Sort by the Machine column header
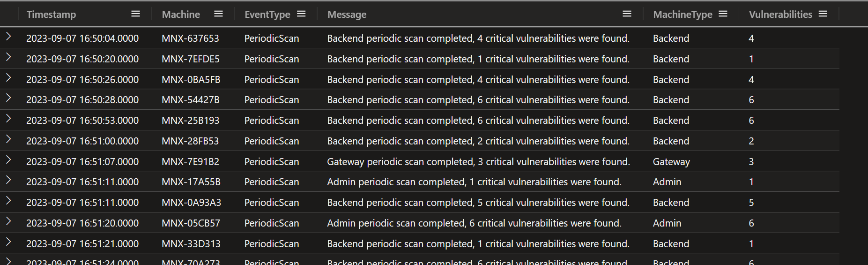The height and width of the screenshot is (265, 868). [181, 15]
